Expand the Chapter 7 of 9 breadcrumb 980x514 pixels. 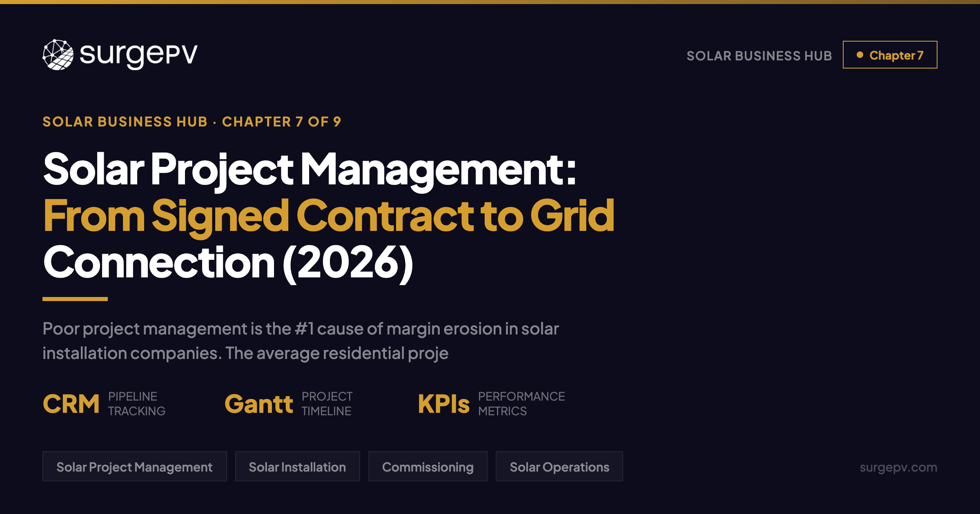click(282, 122)
